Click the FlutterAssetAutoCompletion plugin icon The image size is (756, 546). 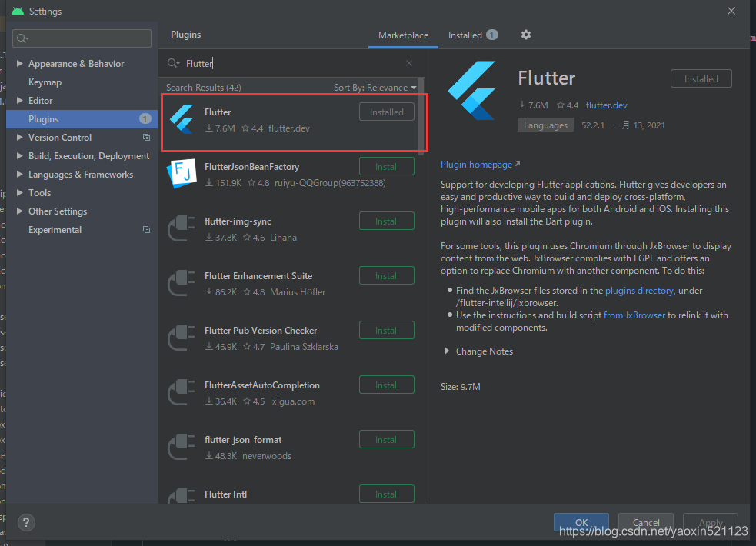(182, 391)
